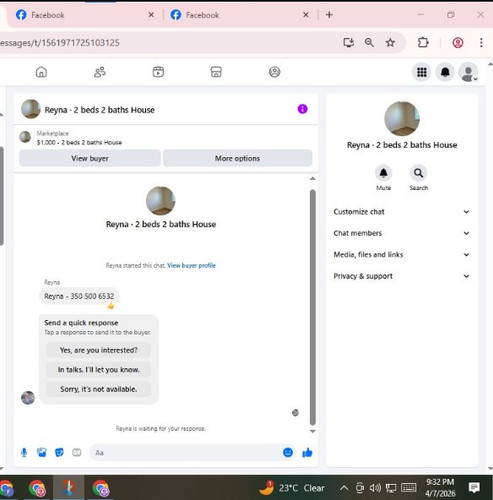Expand the Privacy & support section

pyautogui.click(x=401, y=276)
